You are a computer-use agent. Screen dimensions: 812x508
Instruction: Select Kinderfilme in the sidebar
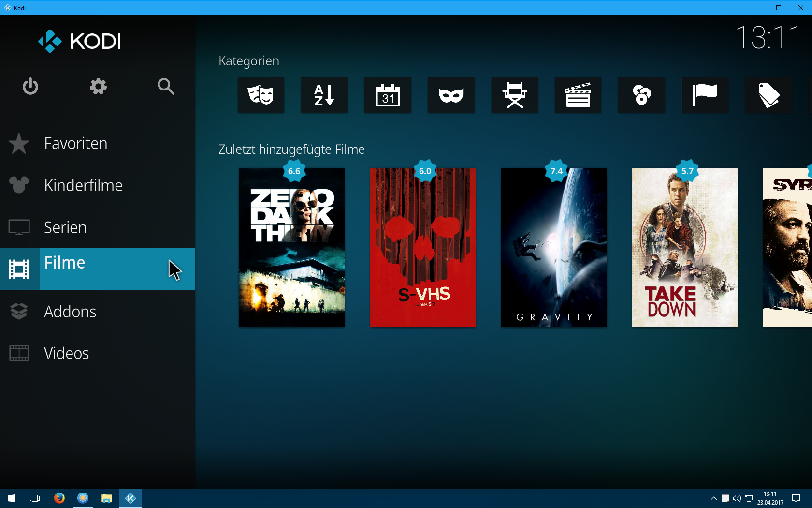pos(98,185)
